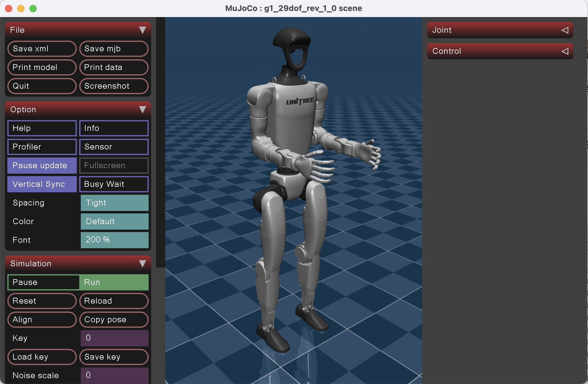588x384 pixels.
Task: Take a Screenshot via the button
Action: (x=114, y=86)
